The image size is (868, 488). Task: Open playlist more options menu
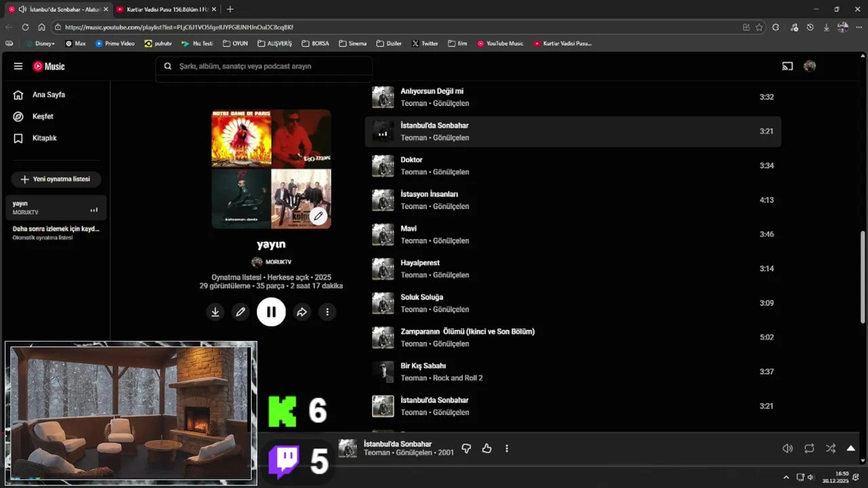click(327, 312)
